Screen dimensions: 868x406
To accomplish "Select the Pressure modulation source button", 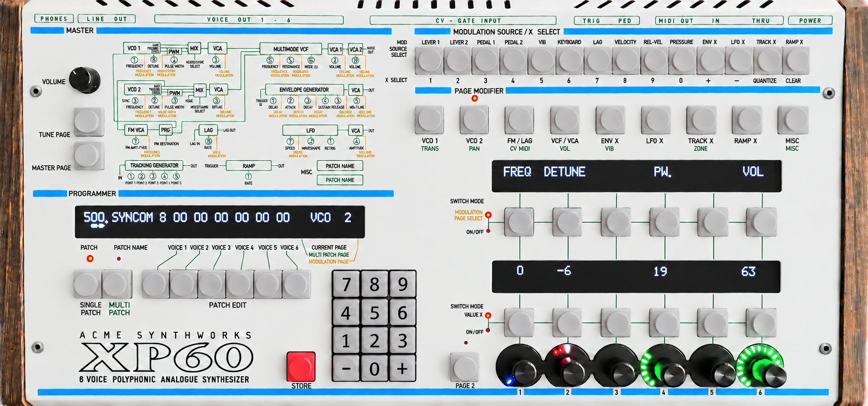I will click(x=682, y=61).
